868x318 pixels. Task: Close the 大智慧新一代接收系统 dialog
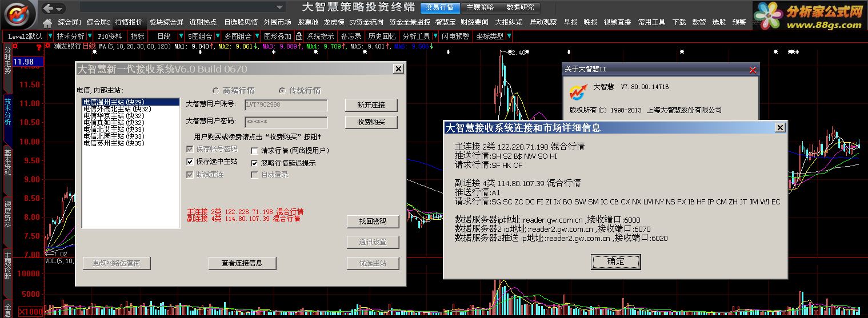pyautogui.click(x=398, y=69)
